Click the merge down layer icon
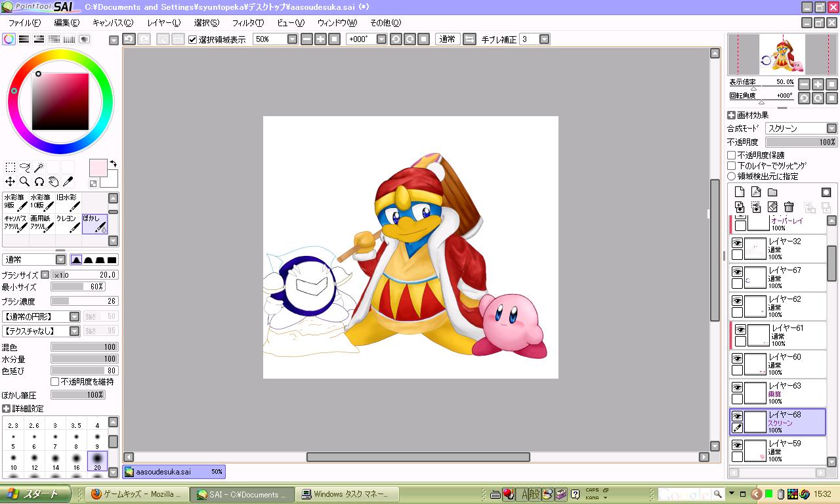 pyautogui.click(x=756, y=207)
